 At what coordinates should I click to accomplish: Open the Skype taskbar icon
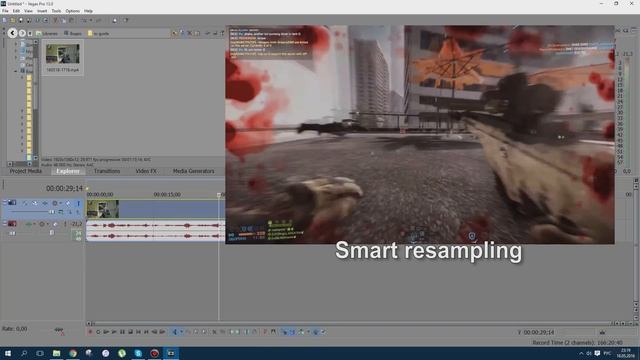pos(138,353)
